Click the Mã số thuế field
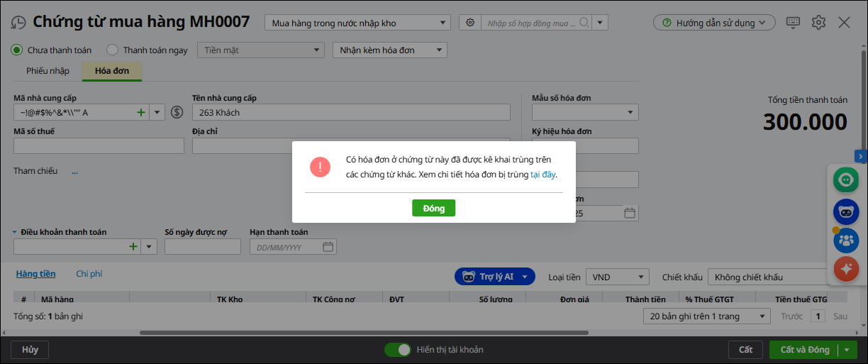This screenshot has height=364, width=868. tap(99, 145)
